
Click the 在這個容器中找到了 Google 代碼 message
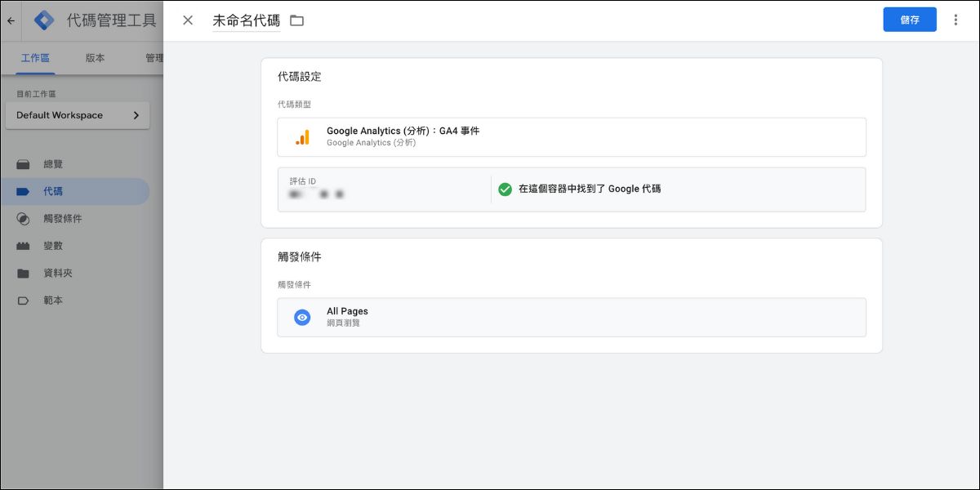(590, 189)
